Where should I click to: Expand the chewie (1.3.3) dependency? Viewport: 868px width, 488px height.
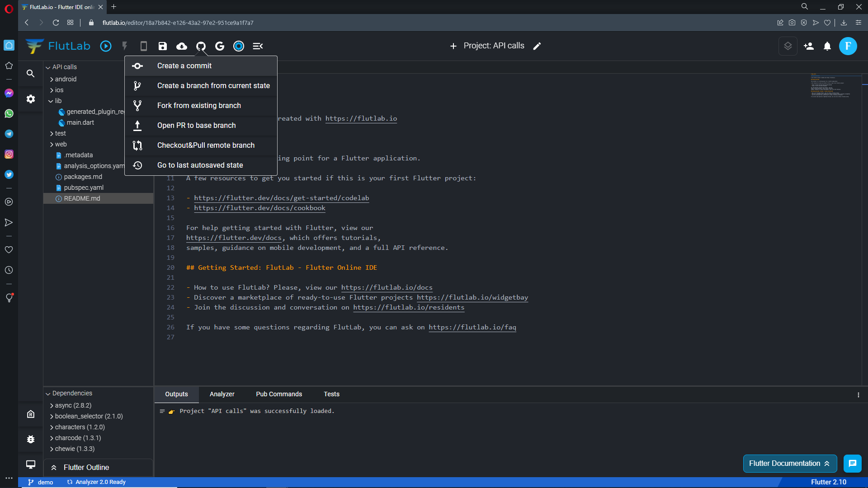(52, 449)
